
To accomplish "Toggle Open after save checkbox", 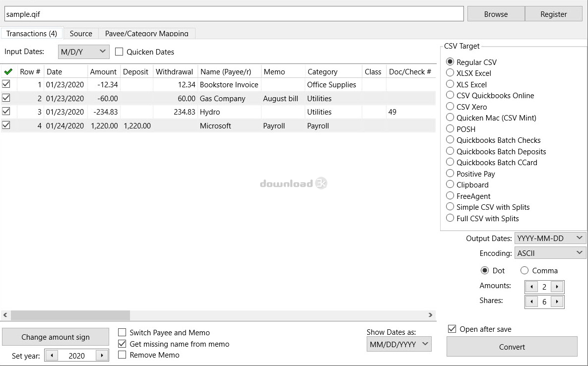I will (x=452, y=329).
